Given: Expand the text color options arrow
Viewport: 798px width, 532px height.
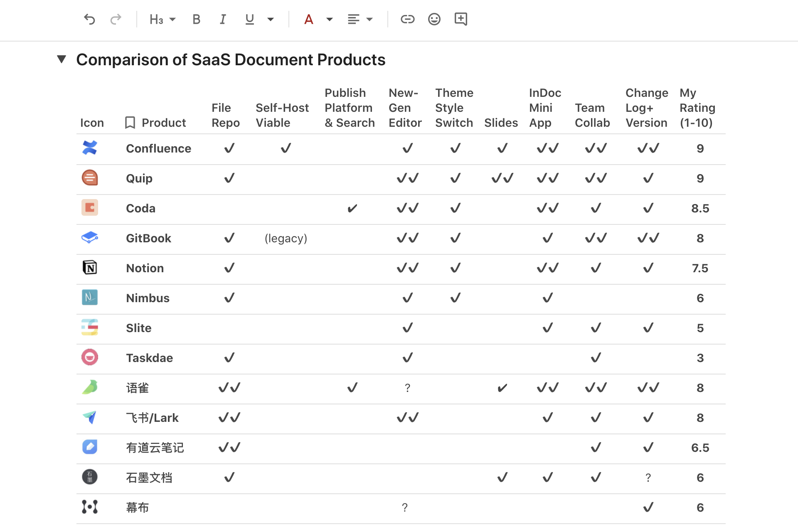Looking at the screenshot, I should coord(330,19).
